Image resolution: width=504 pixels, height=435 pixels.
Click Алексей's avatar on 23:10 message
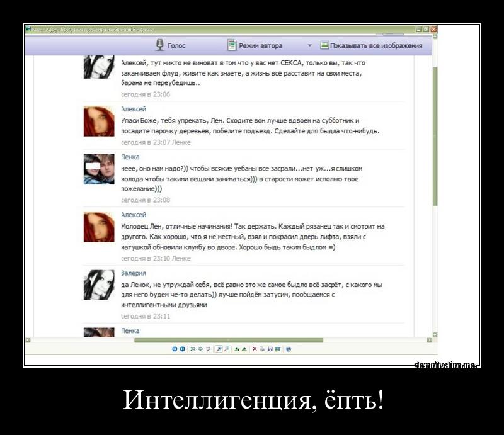[99, 227]
